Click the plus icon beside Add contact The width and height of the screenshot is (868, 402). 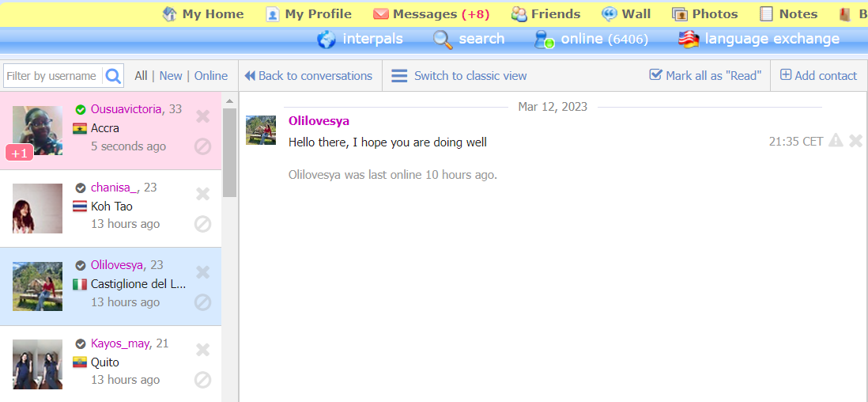pos(786,74)
